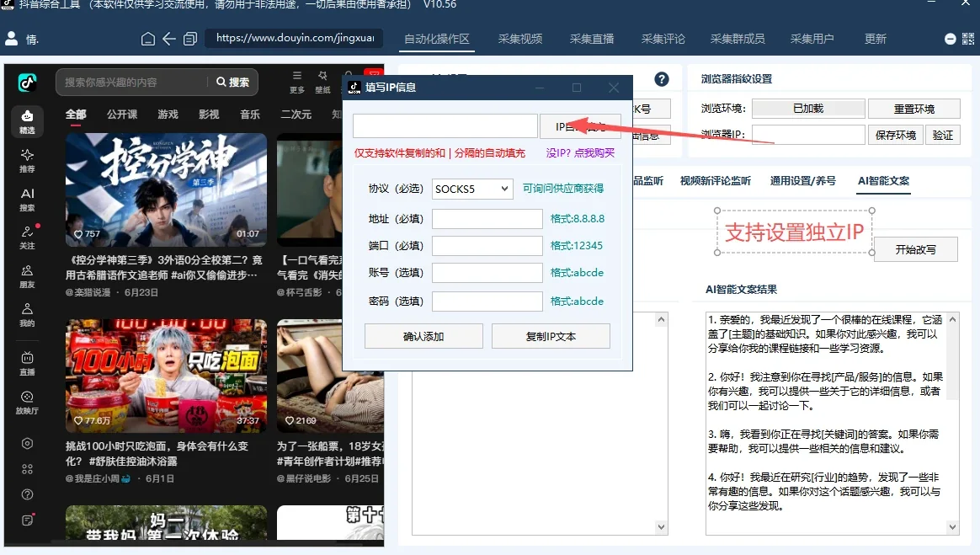
Task: Click the 更多 menu icon in Douyin header
Action: [297, 82]
